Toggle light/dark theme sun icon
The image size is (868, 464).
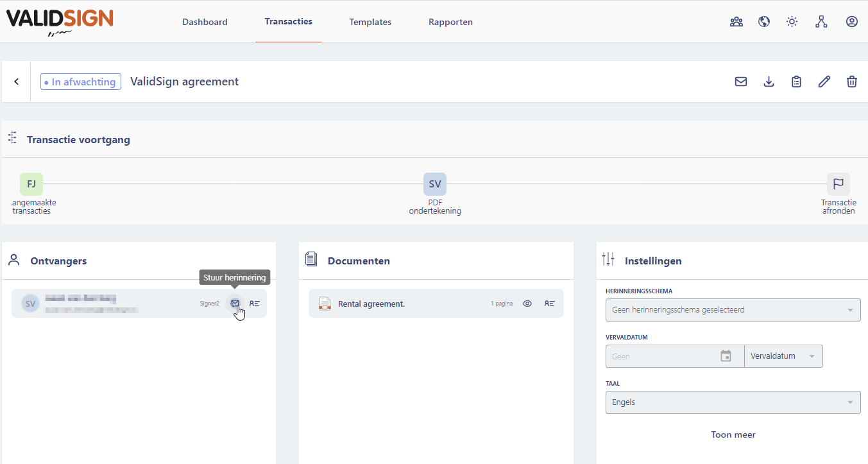pyautogui.click(x=792, y=22)
